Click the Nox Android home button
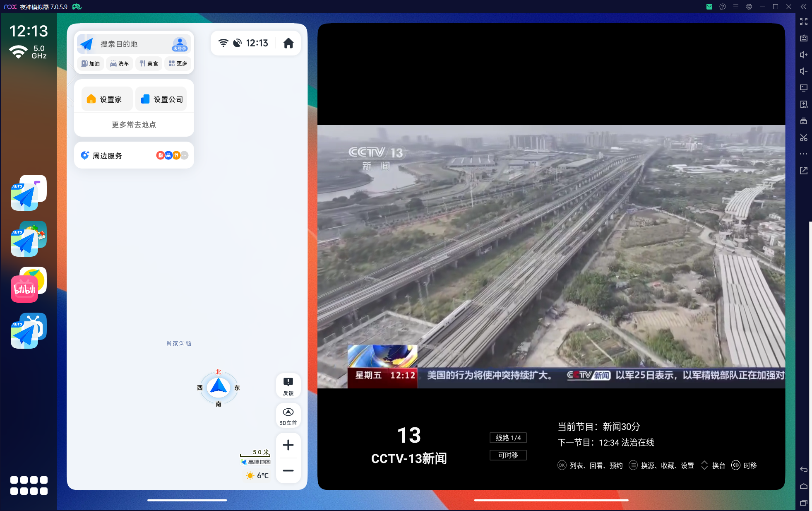This screenshot has width=812, height=511. pos(804,486)
